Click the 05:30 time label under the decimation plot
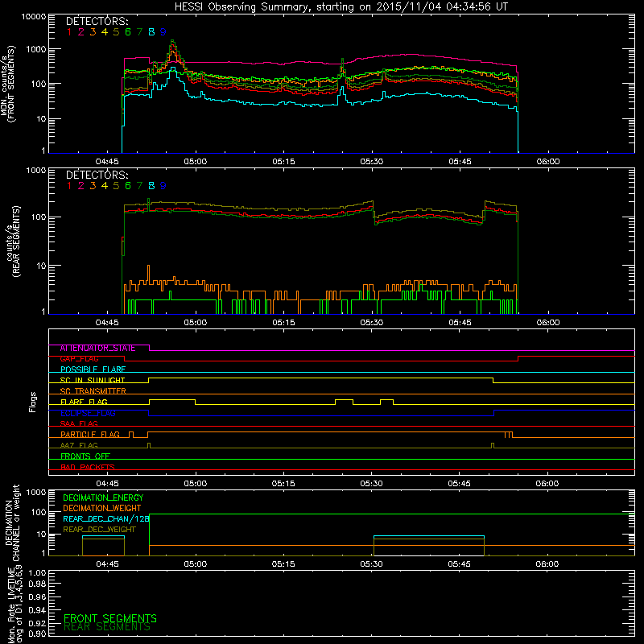The image size is (644, 644). [372, 564]
